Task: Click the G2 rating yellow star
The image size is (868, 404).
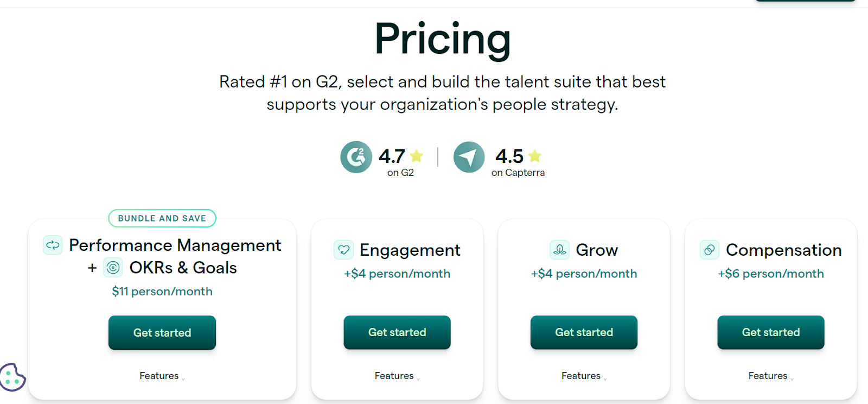Action: click(417, 156)
